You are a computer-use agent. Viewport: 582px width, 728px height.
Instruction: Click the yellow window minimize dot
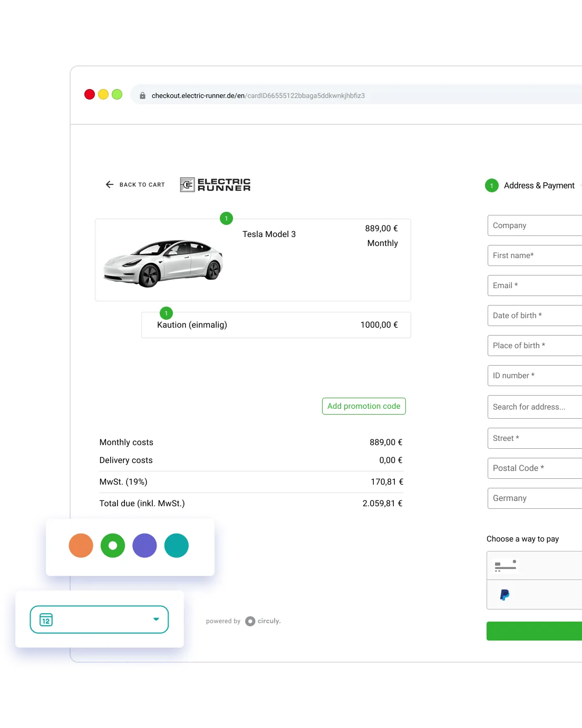point(103,94)
